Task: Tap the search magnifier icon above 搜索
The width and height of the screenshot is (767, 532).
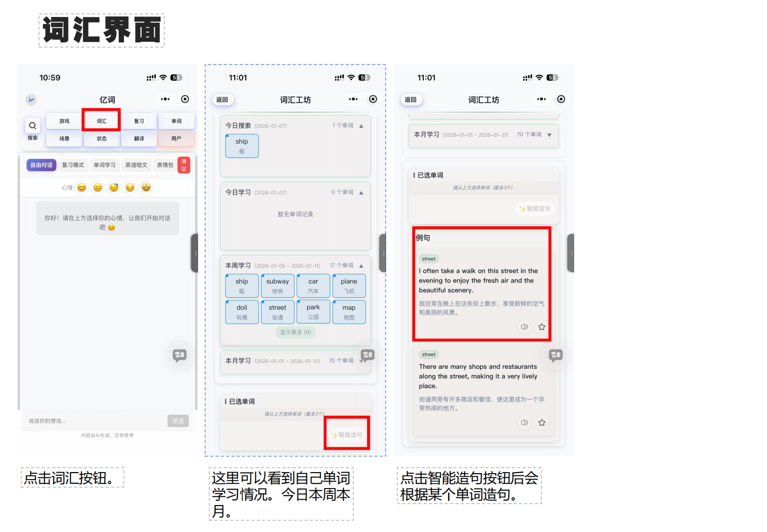Action: click(x=32, y=125)
